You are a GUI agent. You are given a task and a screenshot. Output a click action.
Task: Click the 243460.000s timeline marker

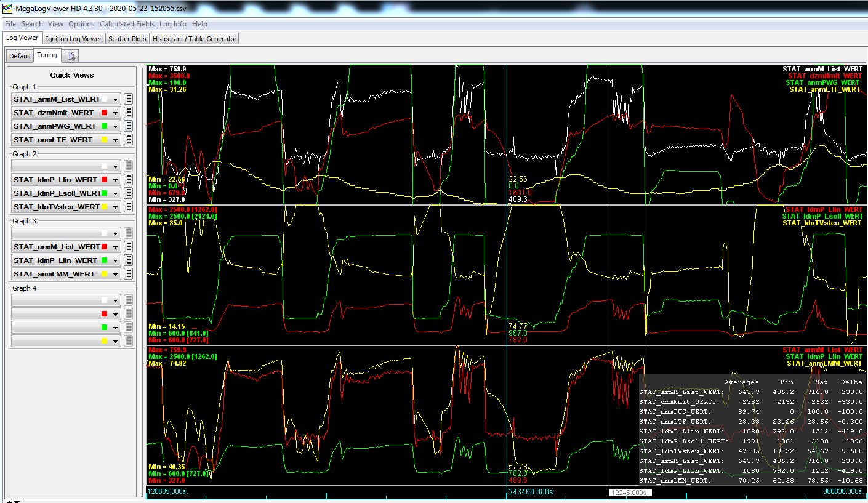[x=530, y=492]
